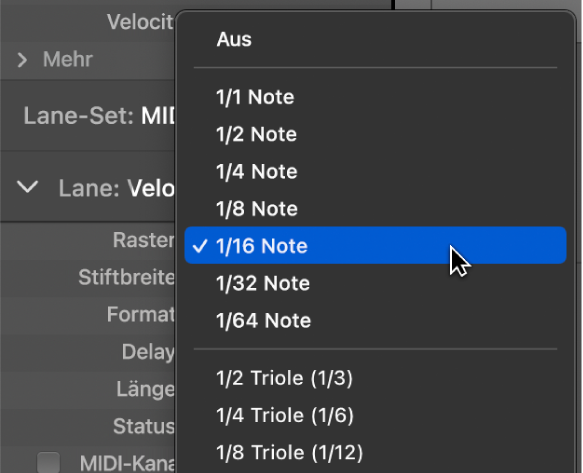Click the Stiftbreite parameter row
Screen dimensions: 583x473
tap(87, 277)
